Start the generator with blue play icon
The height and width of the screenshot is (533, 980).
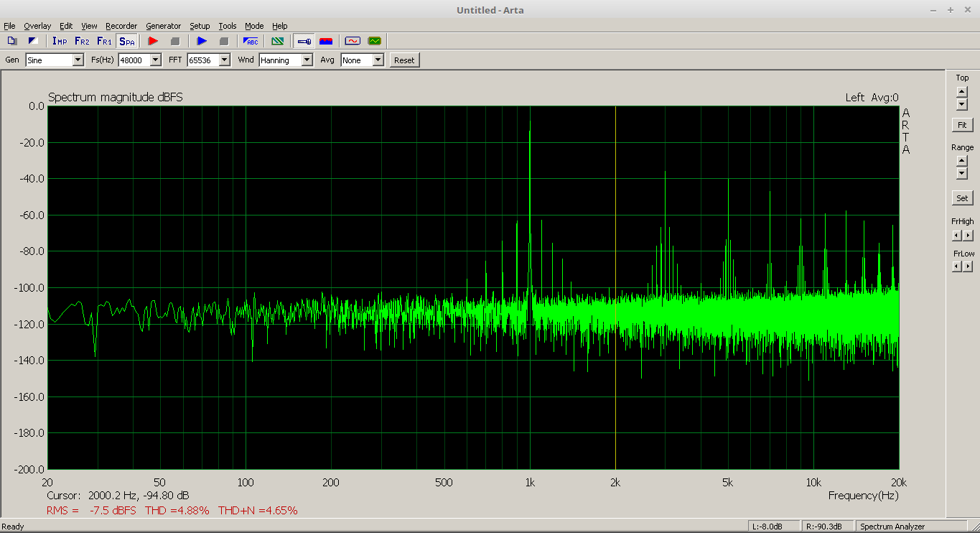[202, 41]
